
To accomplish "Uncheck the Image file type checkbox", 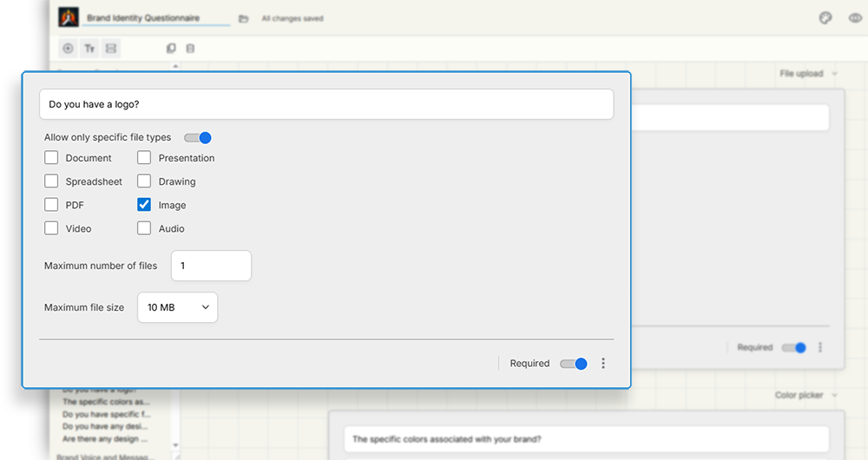I will [144, 205].
